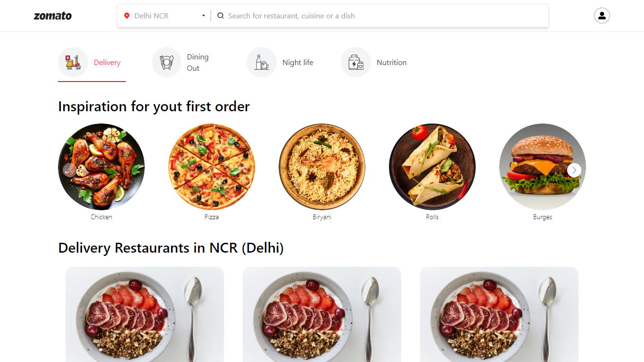
Task: Select the Delivery scooter icon
Action: [x=73, y=62]
